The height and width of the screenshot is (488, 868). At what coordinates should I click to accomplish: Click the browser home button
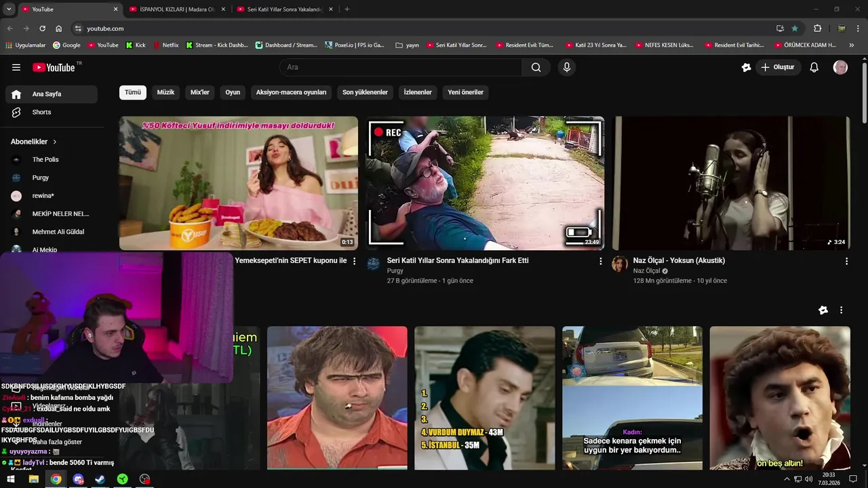[58, 28]
